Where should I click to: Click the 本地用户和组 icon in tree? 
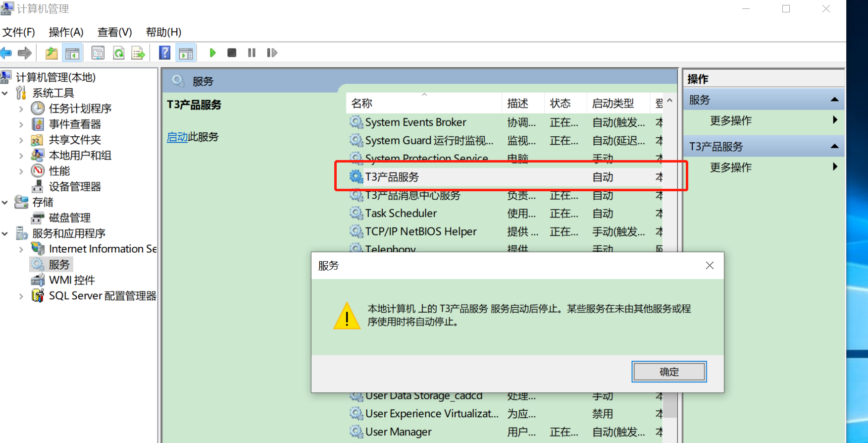coord(38,155)
